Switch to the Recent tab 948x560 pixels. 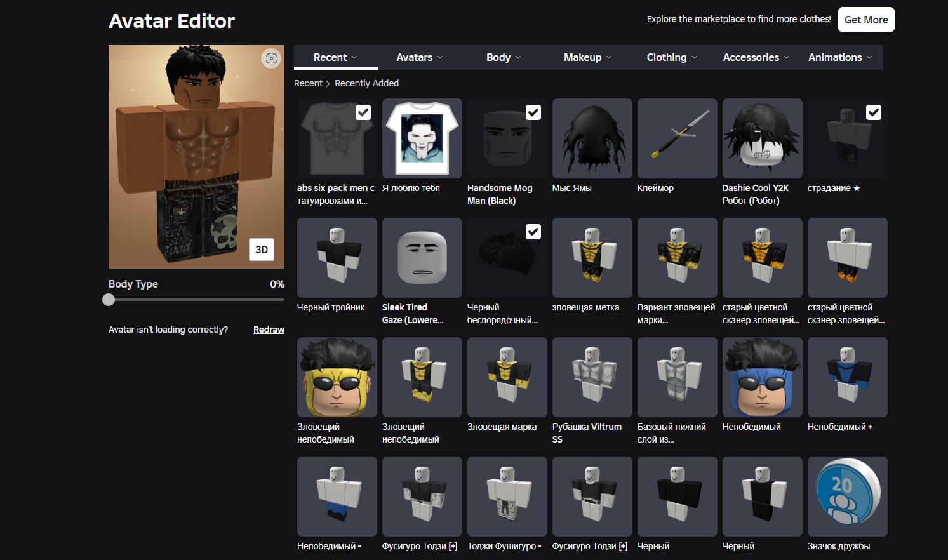pos(336,57)
